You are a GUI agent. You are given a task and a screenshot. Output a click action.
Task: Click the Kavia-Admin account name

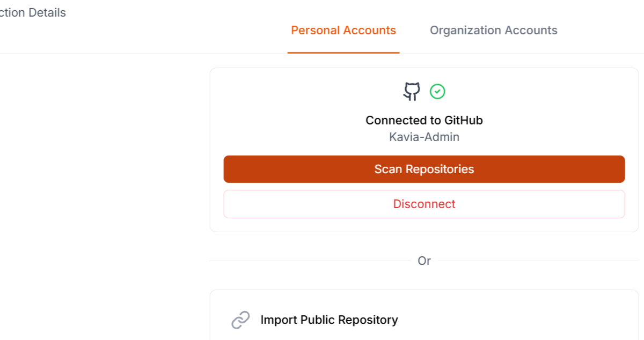point(424,137)
